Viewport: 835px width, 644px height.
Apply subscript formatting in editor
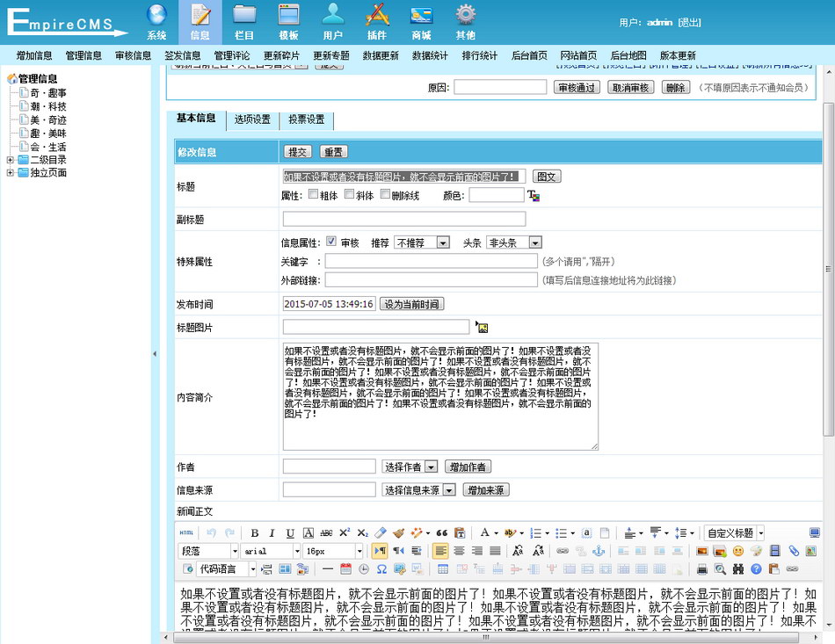coord(363,532)
